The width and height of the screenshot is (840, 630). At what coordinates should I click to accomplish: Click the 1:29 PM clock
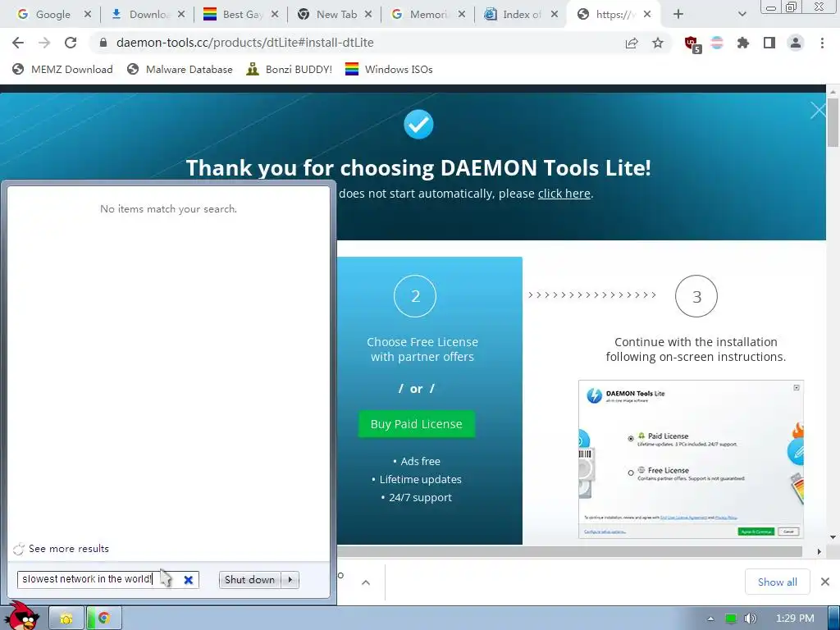(x=795, y=619)
